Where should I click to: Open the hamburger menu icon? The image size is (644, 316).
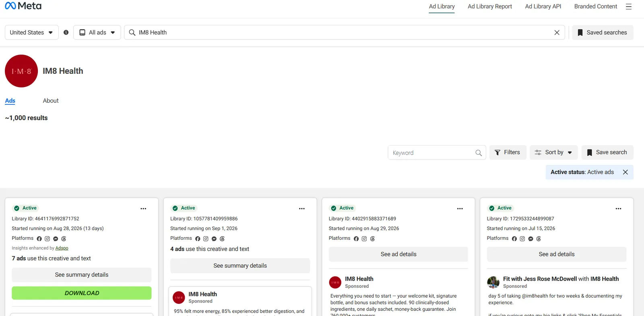(x=629, y=6)
